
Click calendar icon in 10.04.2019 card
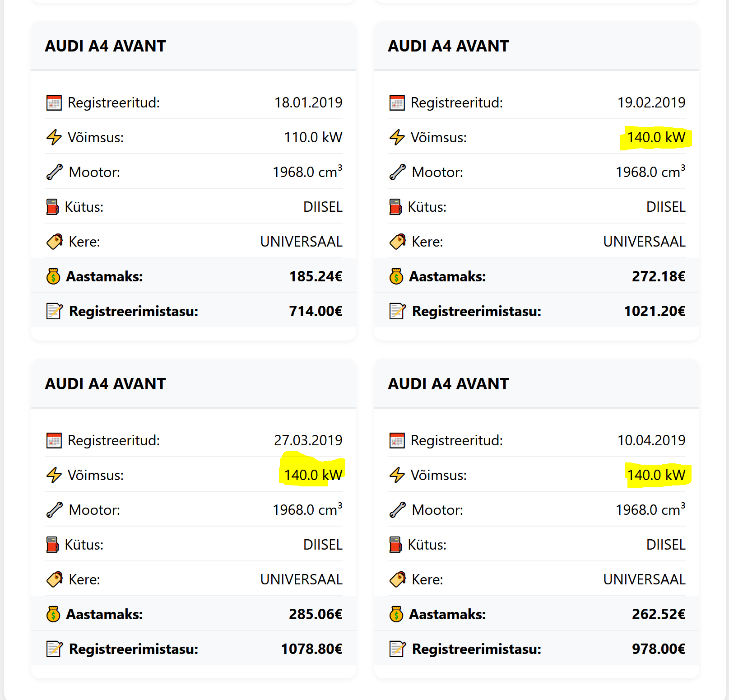pos(397,441)
